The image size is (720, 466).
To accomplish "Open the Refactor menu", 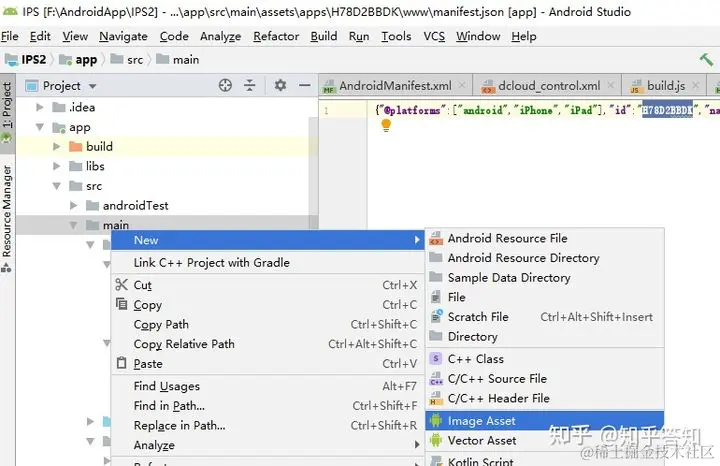I will point(276,36).
